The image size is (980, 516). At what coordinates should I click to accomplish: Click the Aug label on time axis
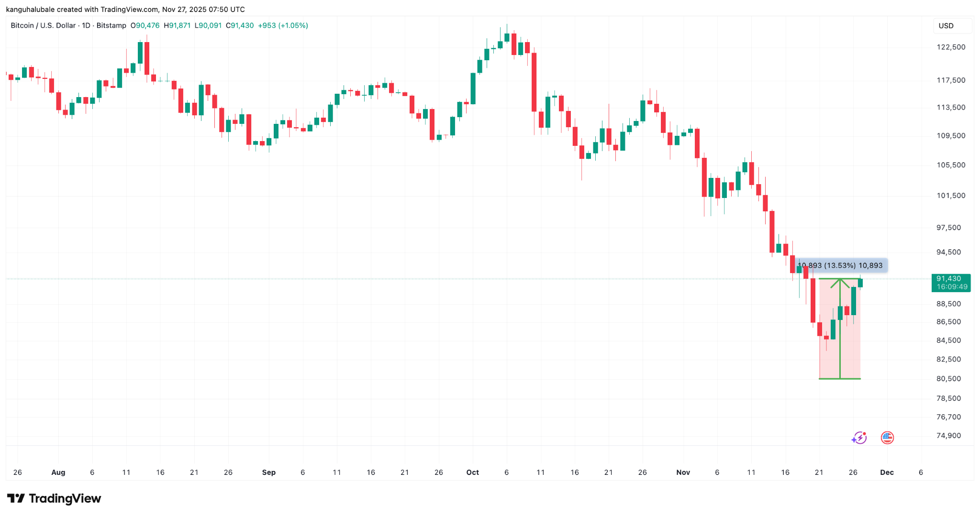point(58,472)
